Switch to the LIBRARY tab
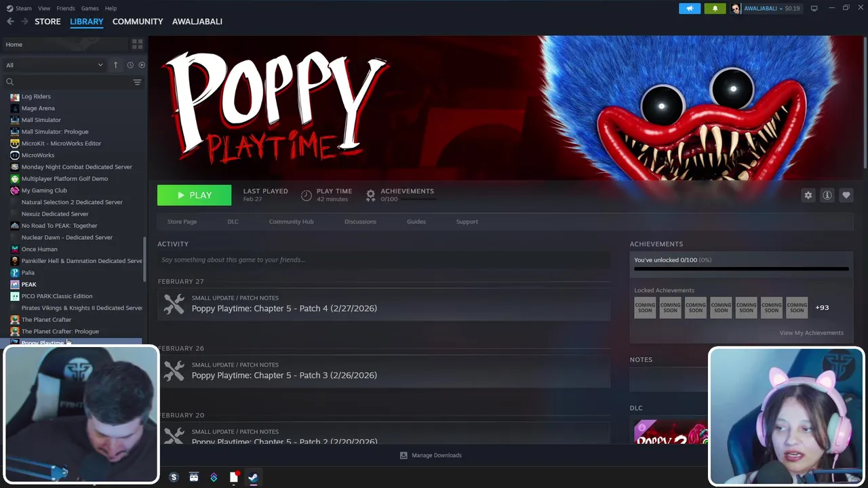868x488 pixels. point(87,22)
